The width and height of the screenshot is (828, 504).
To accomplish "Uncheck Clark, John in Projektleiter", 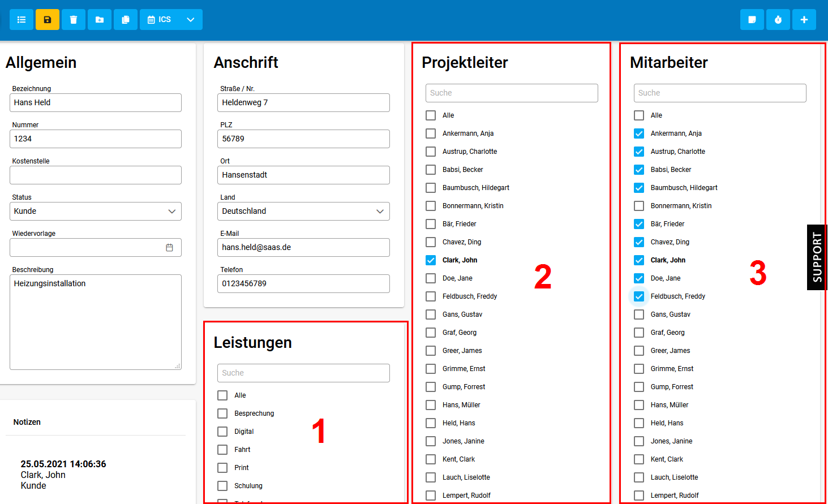I will 431,260.
